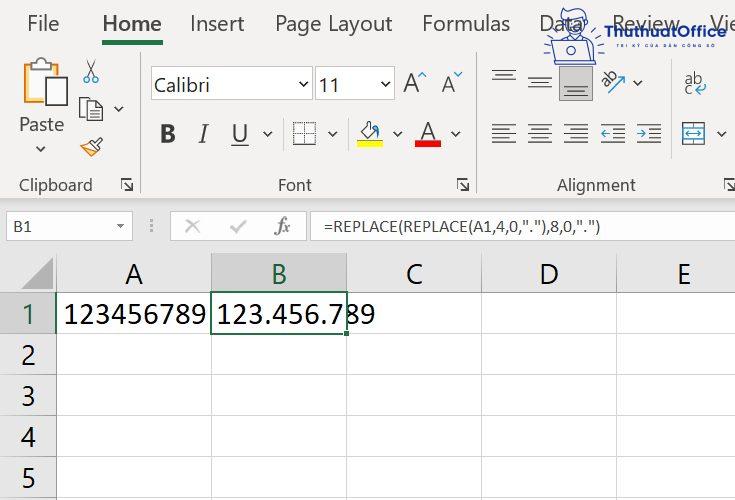The width and height of the screenshot is (735, 500).
Task: Expand the Copy options arrow
Action: pos(119,109)
